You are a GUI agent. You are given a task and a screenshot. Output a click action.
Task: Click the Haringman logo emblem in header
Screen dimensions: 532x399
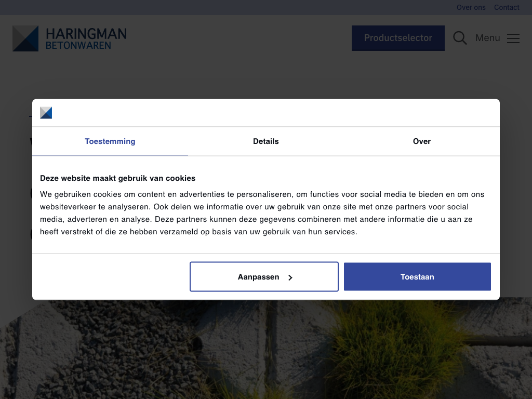point(25,38)
